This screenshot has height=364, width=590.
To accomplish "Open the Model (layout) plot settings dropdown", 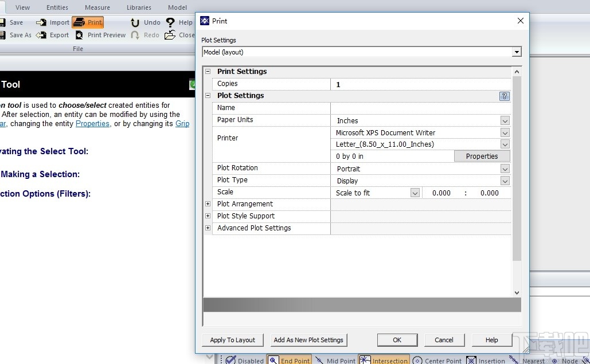I will [517, 52].
